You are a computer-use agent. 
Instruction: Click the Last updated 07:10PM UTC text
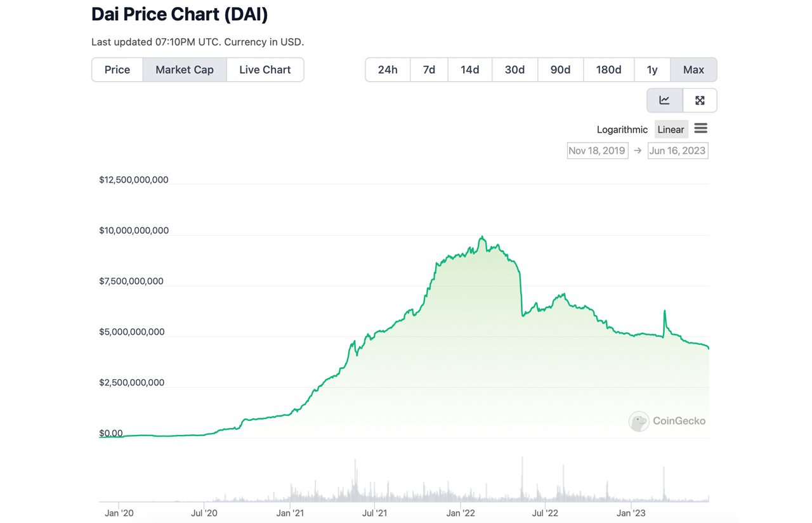[x=154, y=42]
